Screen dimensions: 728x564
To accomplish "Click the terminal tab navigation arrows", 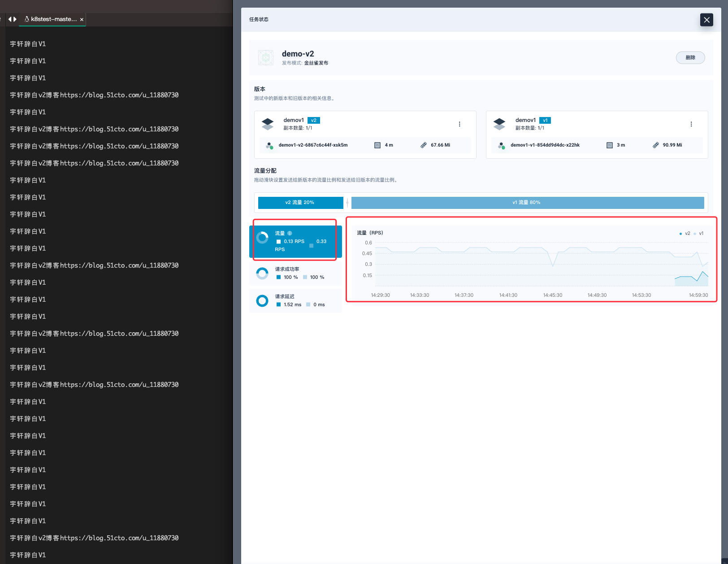I will pos(13,19).
